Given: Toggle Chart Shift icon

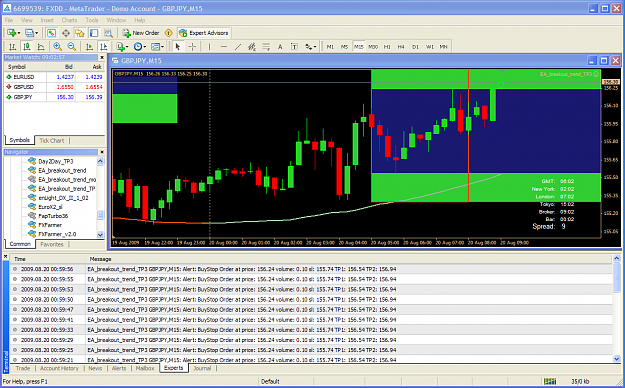Looking at the screenshot, I should (104, 47).
